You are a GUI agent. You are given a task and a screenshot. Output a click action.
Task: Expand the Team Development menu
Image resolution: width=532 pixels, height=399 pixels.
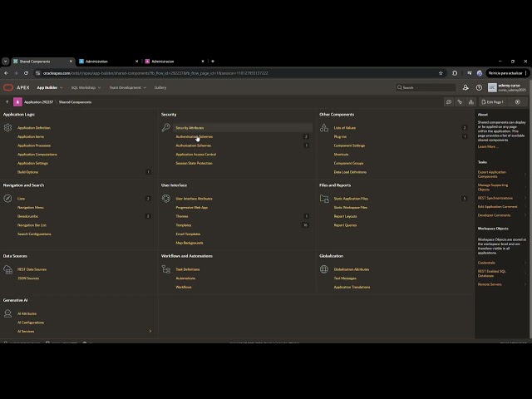(127, 87)
